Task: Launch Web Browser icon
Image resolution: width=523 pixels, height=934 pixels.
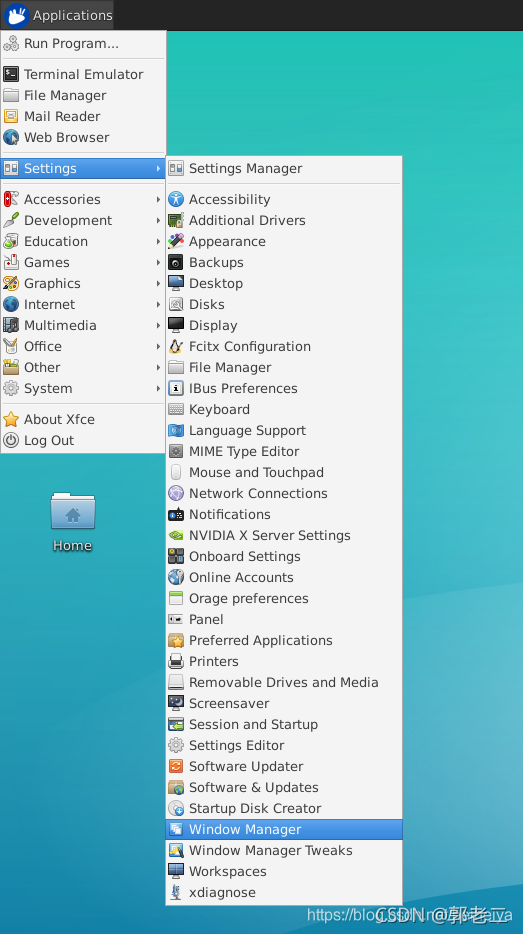Action: (11, 137)
